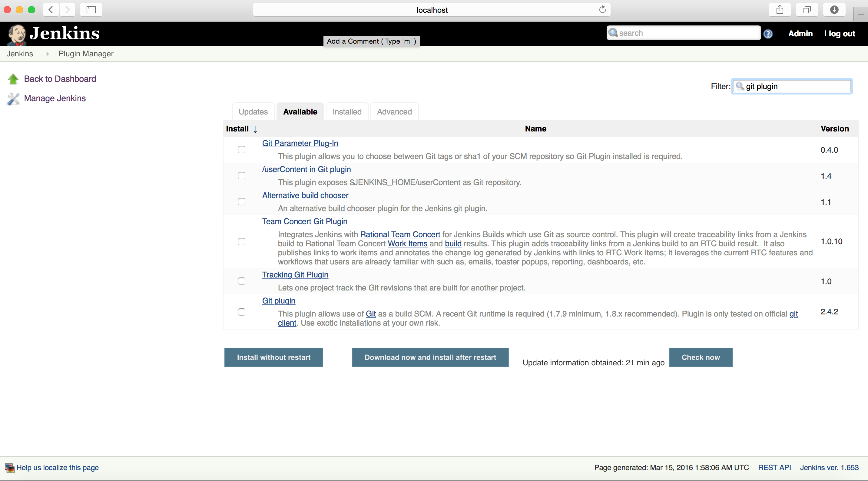Open the Team Concert Git Plugin link

pyautogui.click(x=305, y=221)
